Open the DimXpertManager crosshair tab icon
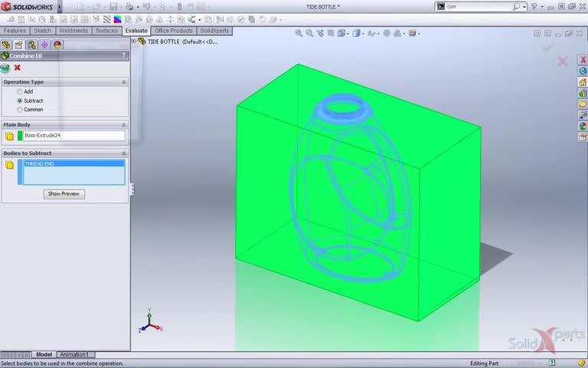This screenshot has height=368, width=588. 44,44
